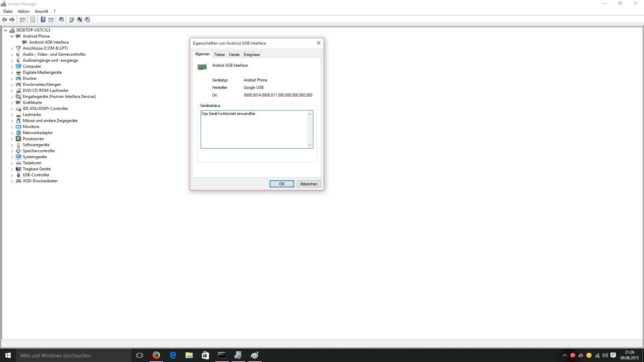Switch to the Command Prompt taskbar icon
The image size is (644, 362).
coord(222,355)
